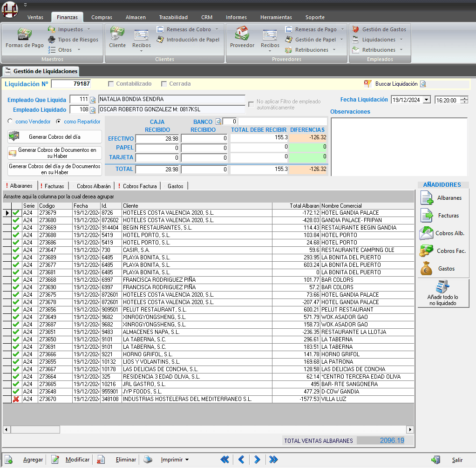The image size is (476, 468).
Task: Select row PELUT RESTAURANT, S.L.
Action: [208, 310]
